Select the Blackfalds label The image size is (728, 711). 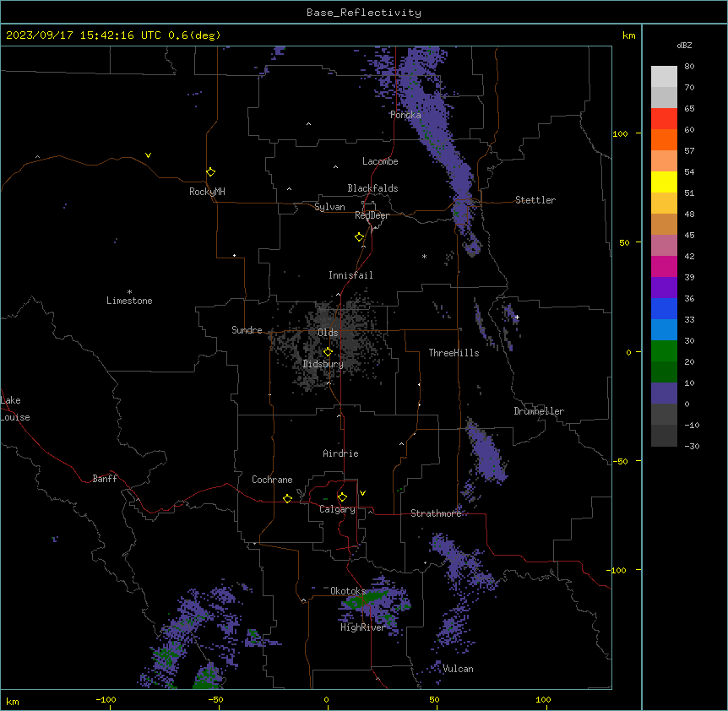click(372, 188)
